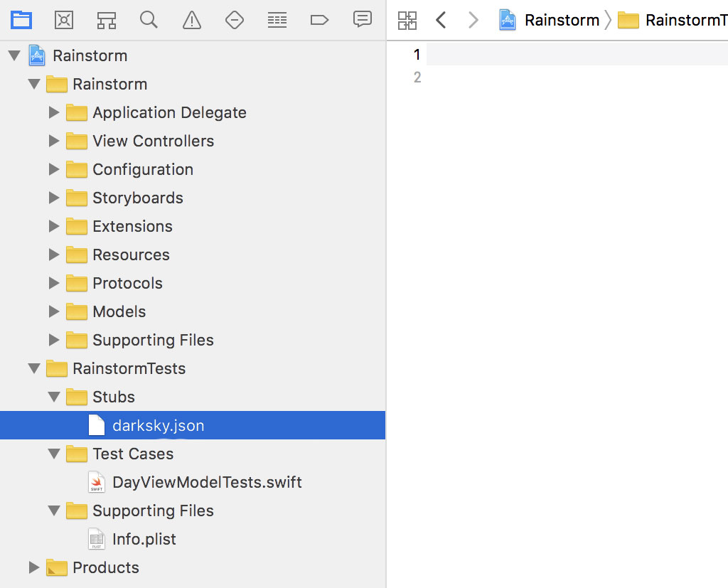The height and width of the screenshot is (588, 728).
Task: Go back with the left chevron
Action: click(441, 20)
